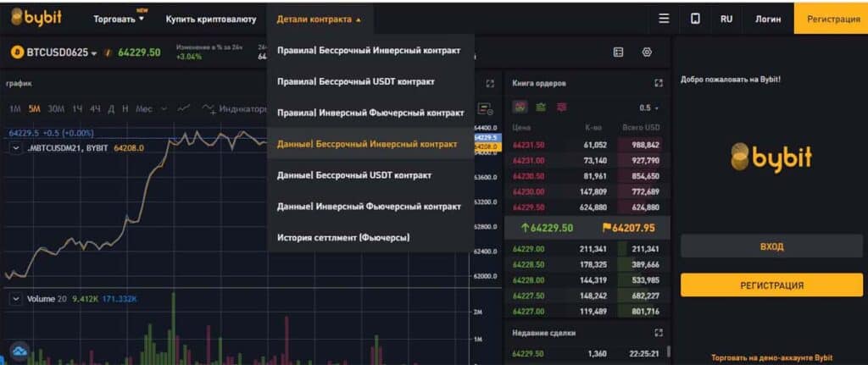Click the layout switch icon beside settings

click(619, 53)
